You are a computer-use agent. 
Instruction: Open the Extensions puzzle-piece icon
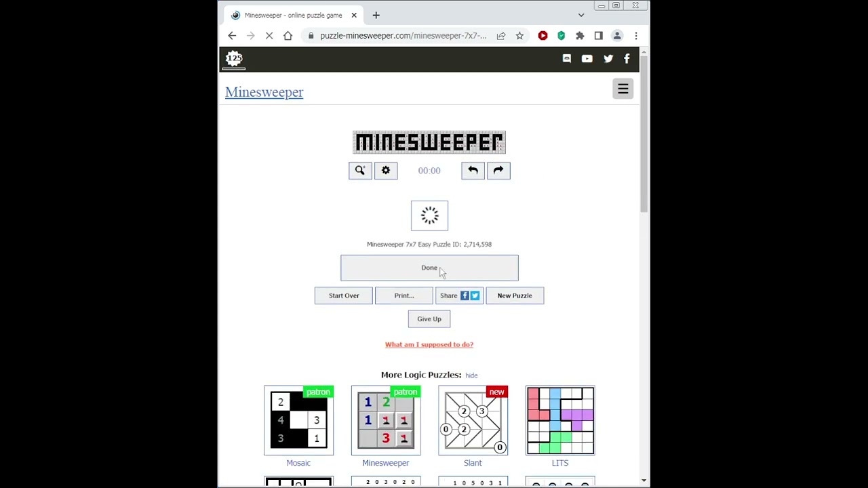pos(580,35)
